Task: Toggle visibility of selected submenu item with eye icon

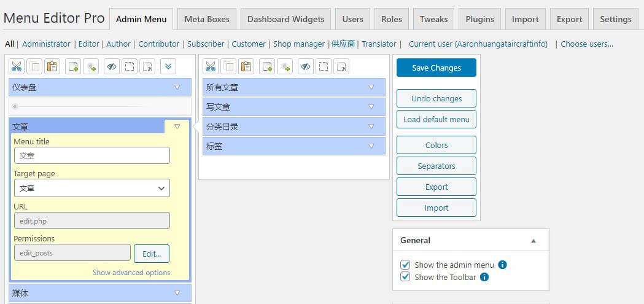Action: tap(306, 66)
